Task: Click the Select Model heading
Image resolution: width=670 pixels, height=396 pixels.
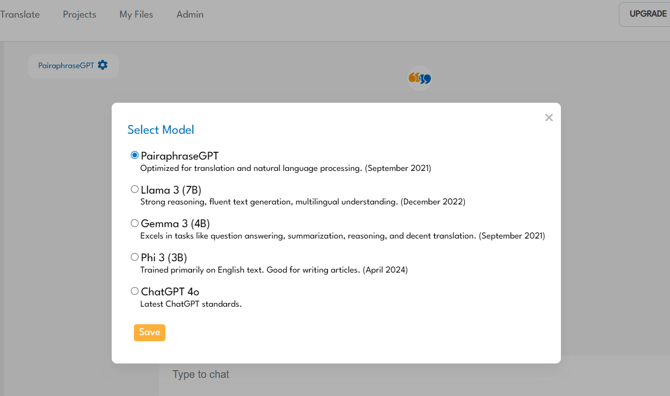Action: [161, 130]
